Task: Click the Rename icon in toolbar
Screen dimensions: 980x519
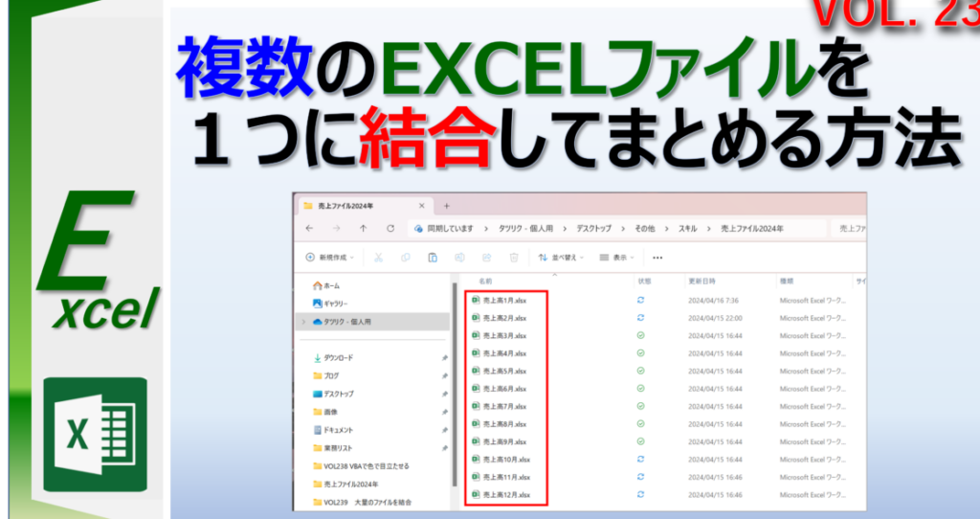Action: point(460,258)
